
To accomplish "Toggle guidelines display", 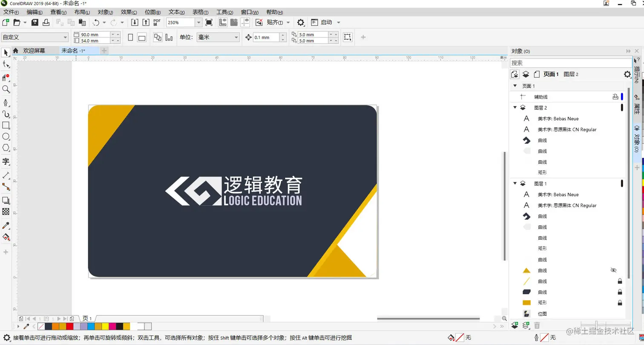I will tap(245, 22).
